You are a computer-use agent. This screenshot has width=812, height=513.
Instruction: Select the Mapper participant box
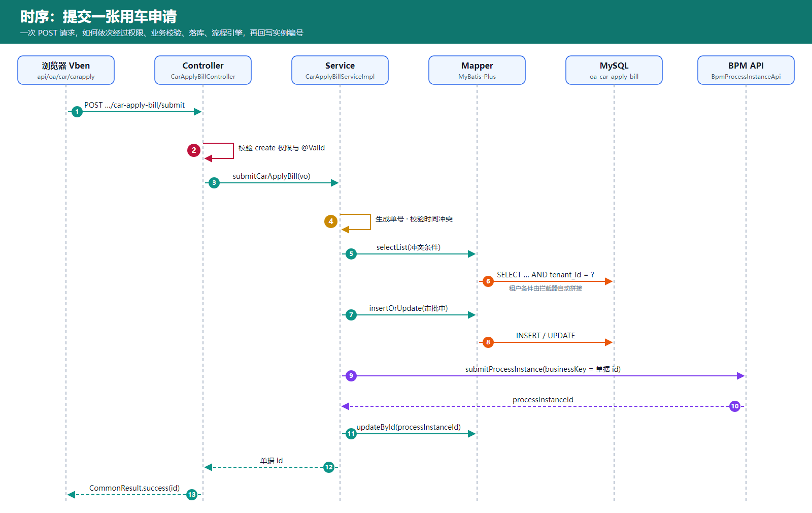point(477,70)
